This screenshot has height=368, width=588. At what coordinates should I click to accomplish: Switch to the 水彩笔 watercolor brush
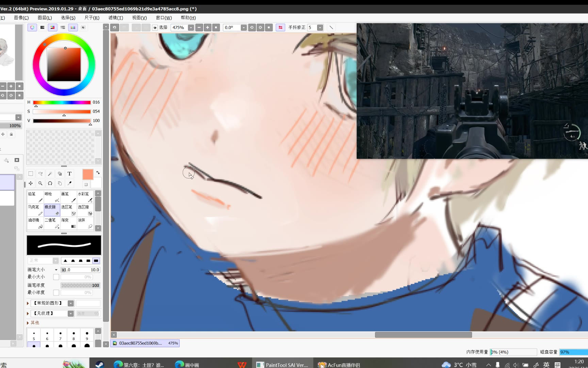click(x=85, y=197)
